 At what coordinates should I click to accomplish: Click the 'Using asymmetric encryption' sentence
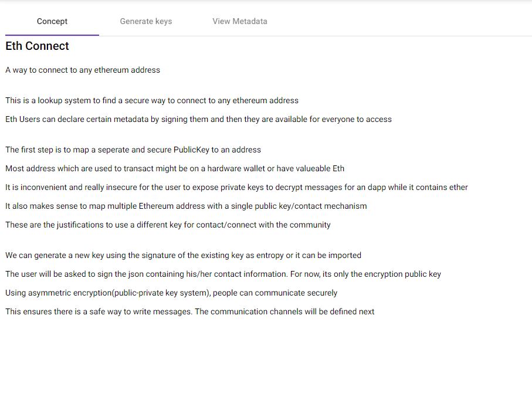click(171, 293)
